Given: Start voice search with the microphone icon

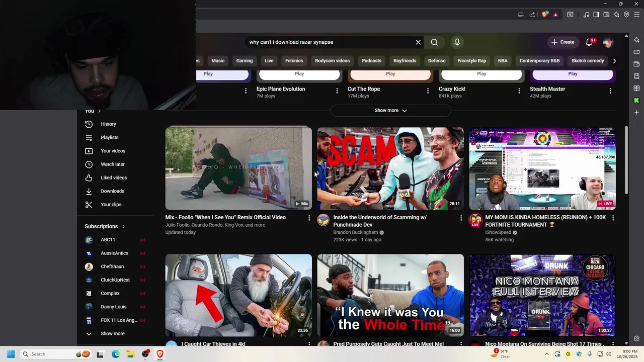Looking at the screenshot, I should (457, 42).
